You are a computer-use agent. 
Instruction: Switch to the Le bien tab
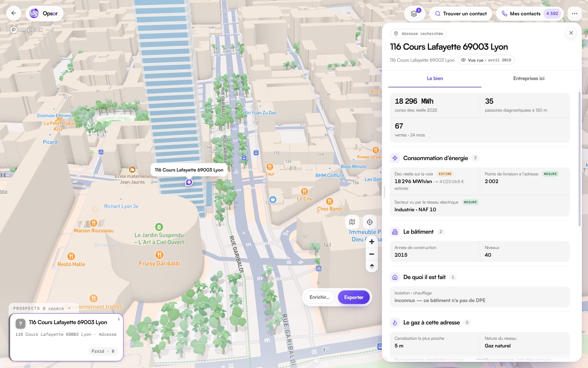[x=435, y=79]
